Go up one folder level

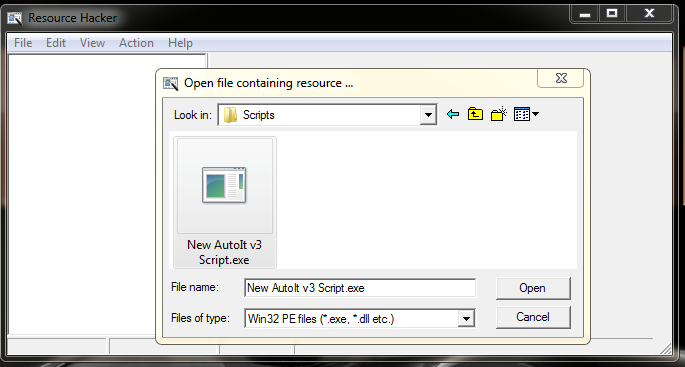click(x=475, y=114)
